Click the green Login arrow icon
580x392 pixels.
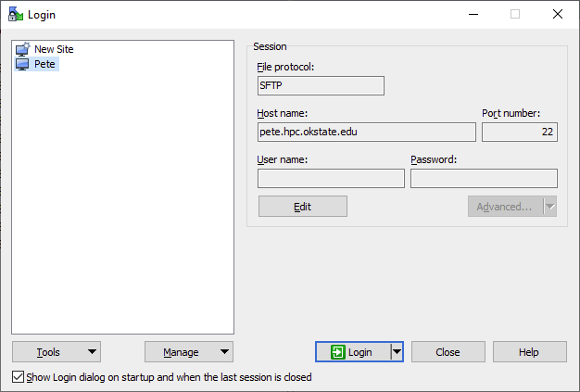[338, 352]
